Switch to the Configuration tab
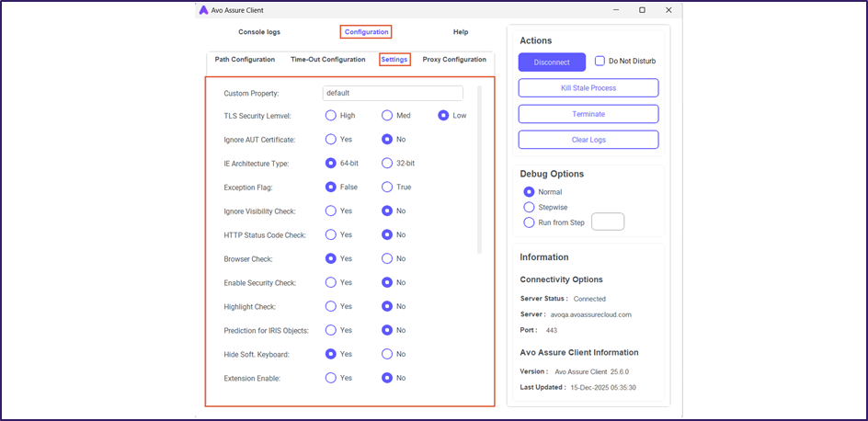 click(366, 32)
